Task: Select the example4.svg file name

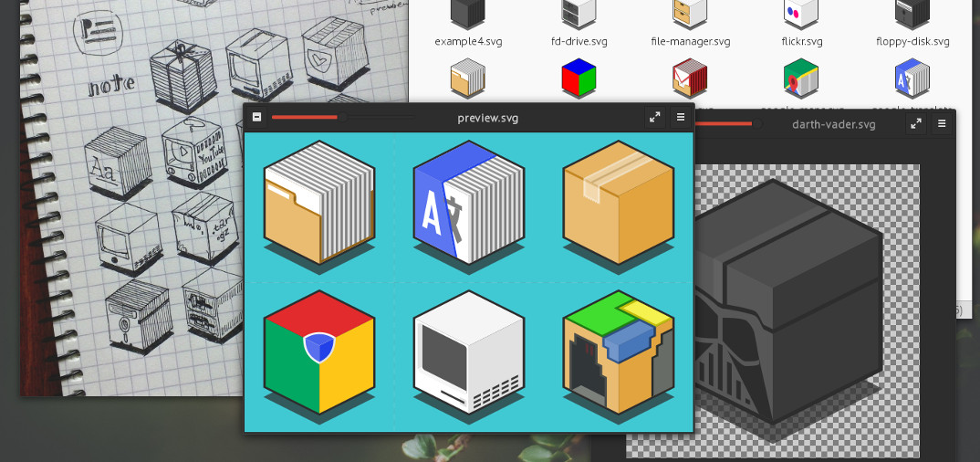Action: point(468,42)
